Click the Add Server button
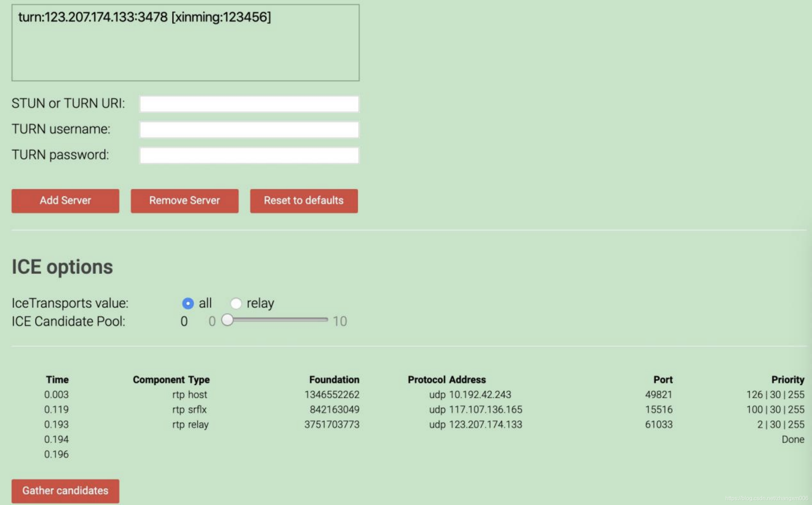This screenshot has height=505, width=812. [x=65, y=201]
